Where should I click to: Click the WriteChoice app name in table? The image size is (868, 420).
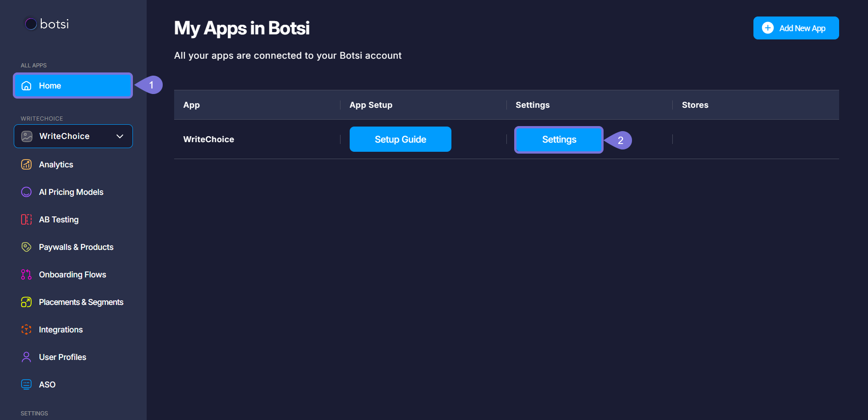coord(209,139)
